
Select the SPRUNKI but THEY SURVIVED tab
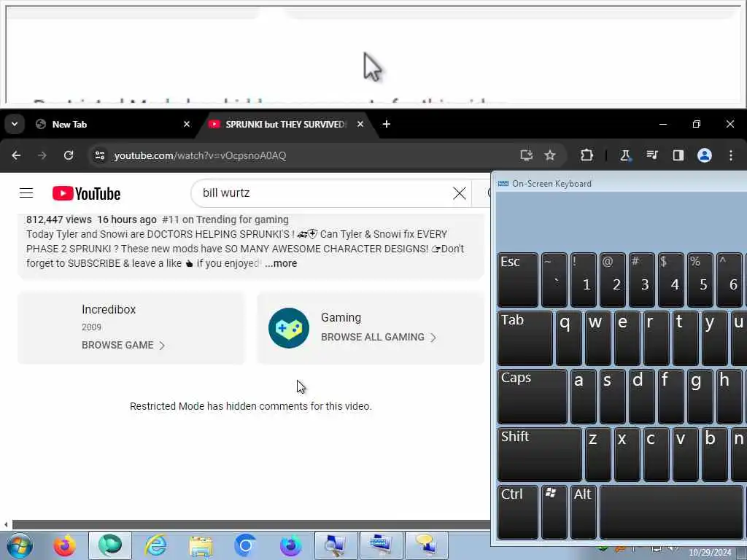coord(285,124)
